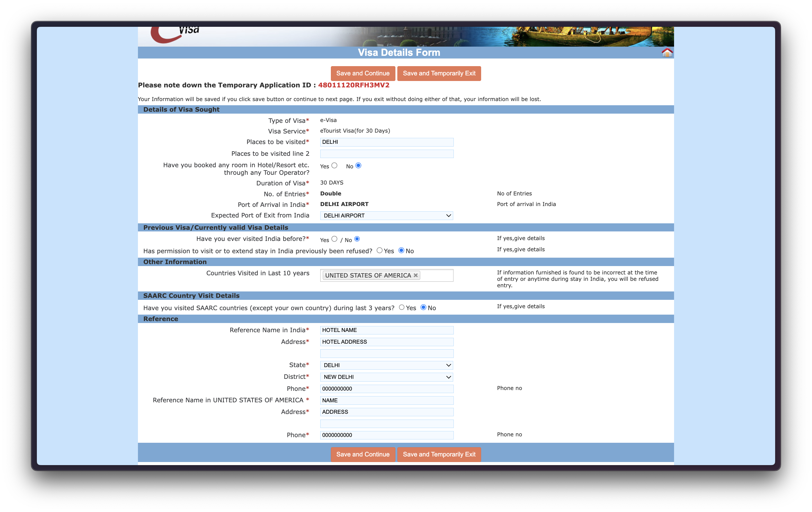This screenshot has height=512, width=812.
Task: Click top Save and Temporarily Exit button
Action: click(439, 73)
